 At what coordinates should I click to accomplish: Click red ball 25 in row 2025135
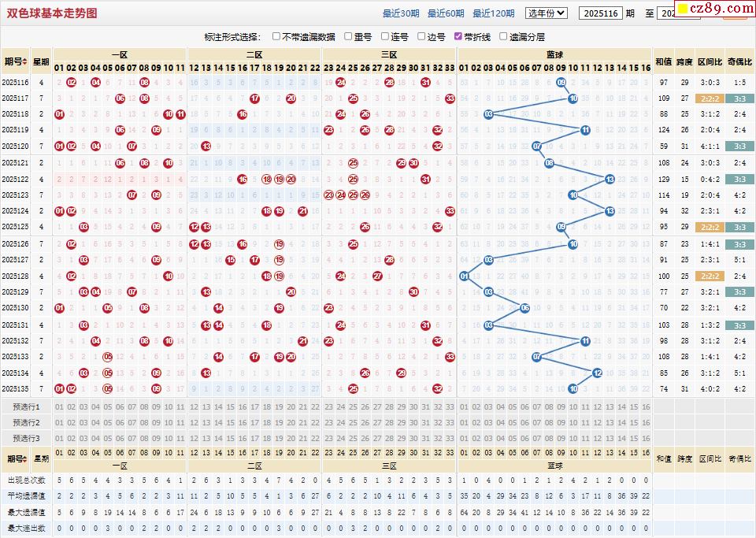353,388
